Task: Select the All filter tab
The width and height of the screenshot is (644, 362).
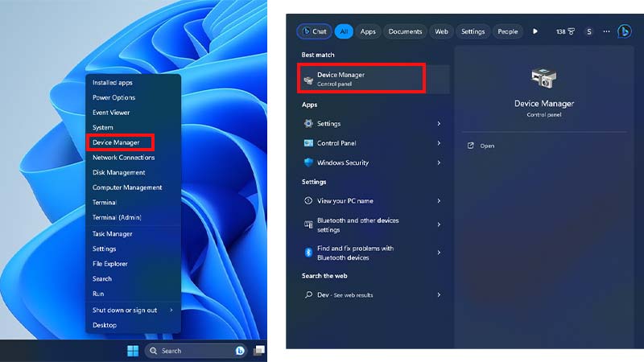Action: coord(344,31)
